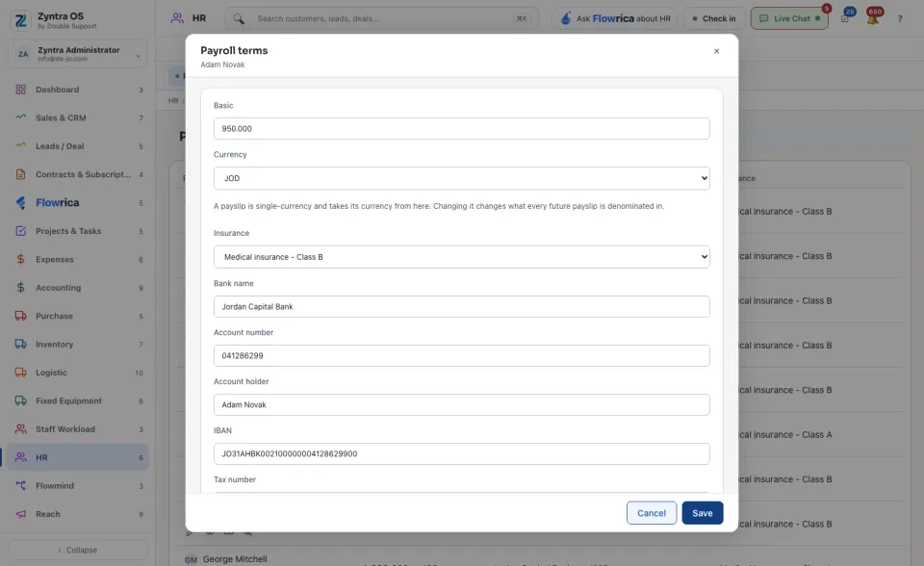
Task: Collapse the sidebar
Action: click(78, 550)
